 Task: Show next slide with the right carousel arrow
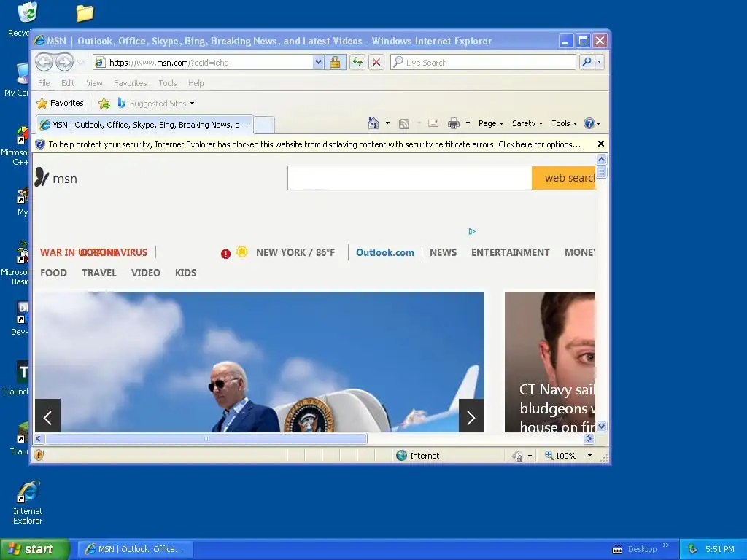[471, 416]
